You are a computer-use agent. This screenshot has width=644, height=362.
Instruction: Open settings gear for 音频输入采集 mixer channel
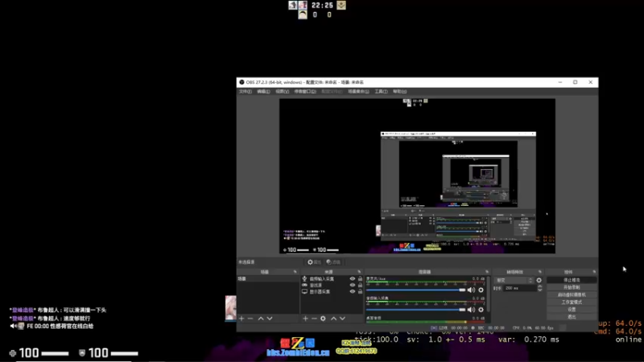pos(481,310)
